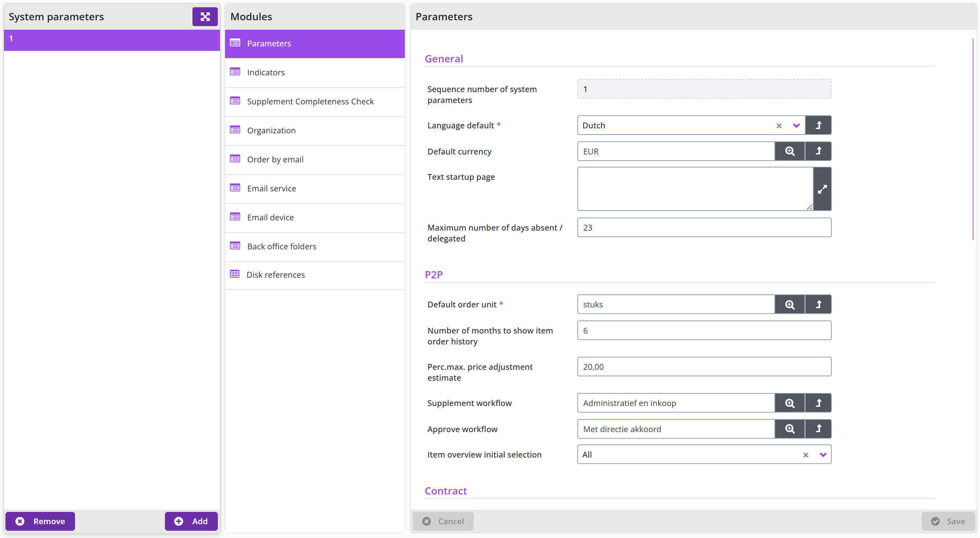
Task: Open the Organization module
Action: click(x=315, y=130)
